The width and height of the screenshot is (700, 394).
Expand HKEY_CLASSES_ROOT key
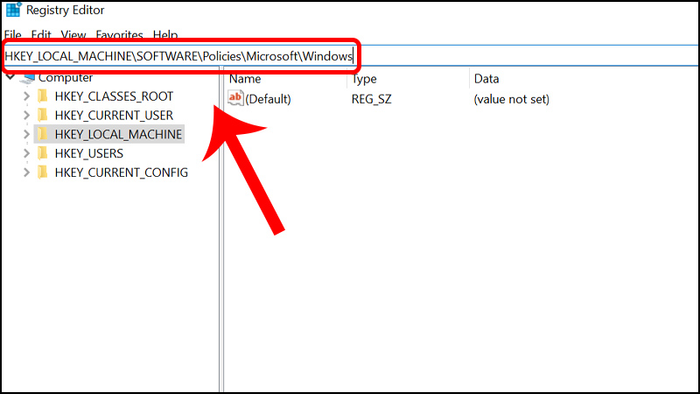[26, 96]
